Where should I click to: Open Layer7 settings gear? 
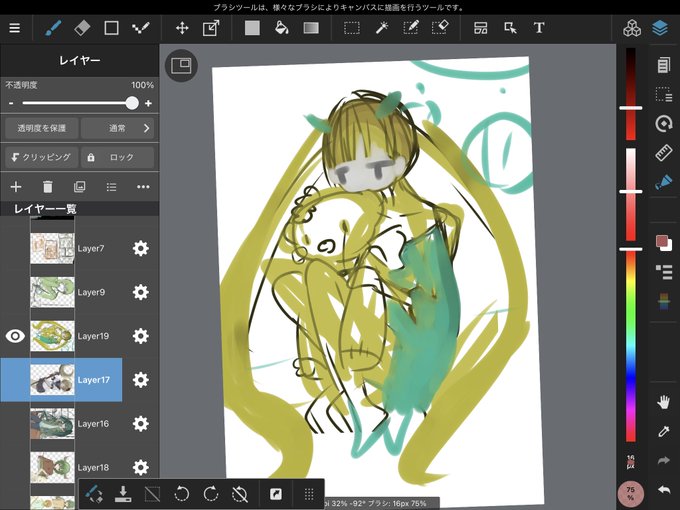[x=141, y=248]
